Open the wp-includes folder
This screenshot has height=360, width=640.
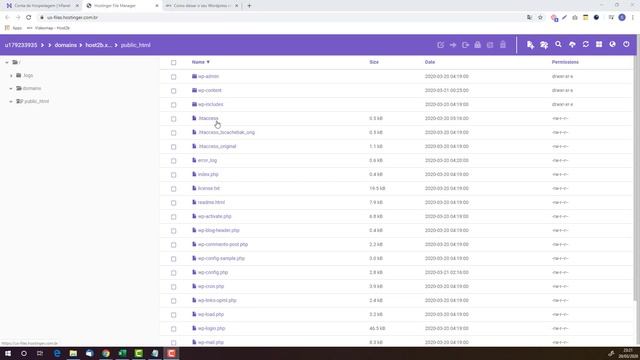click(210, 104)
